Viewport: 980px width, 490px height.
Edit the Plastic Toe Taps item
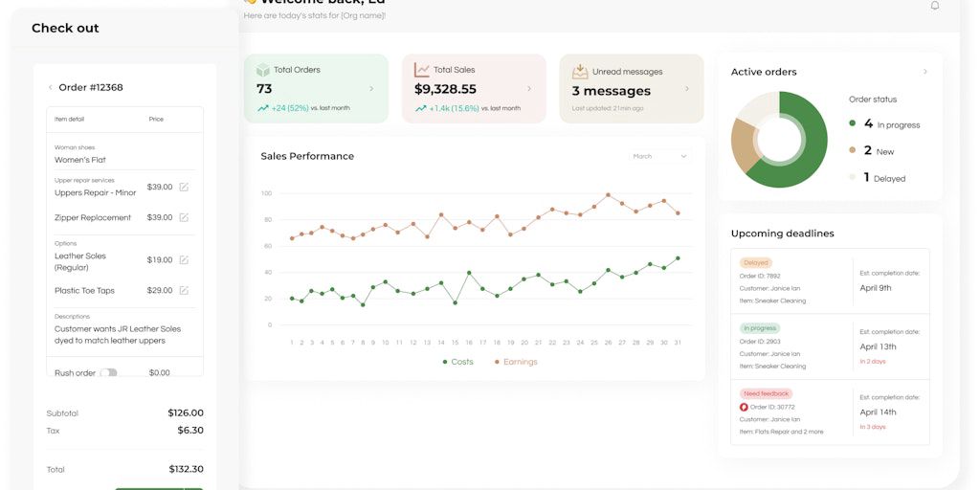click(x=184, y=290)
